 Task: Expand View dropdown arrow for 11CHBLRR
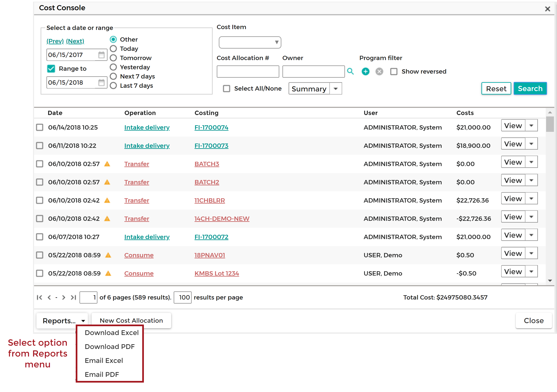coord(531,198)
